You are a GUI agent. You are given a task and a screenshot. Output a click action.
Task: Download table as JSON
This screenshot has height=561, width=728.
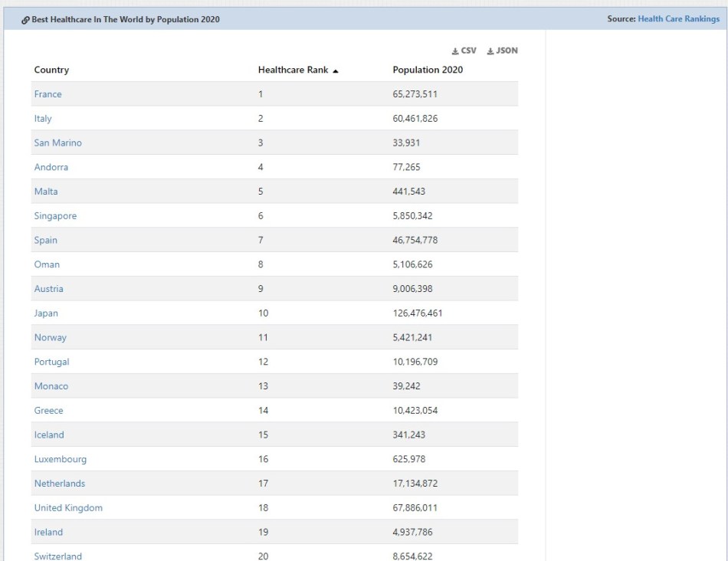click(x=503, y=51)
